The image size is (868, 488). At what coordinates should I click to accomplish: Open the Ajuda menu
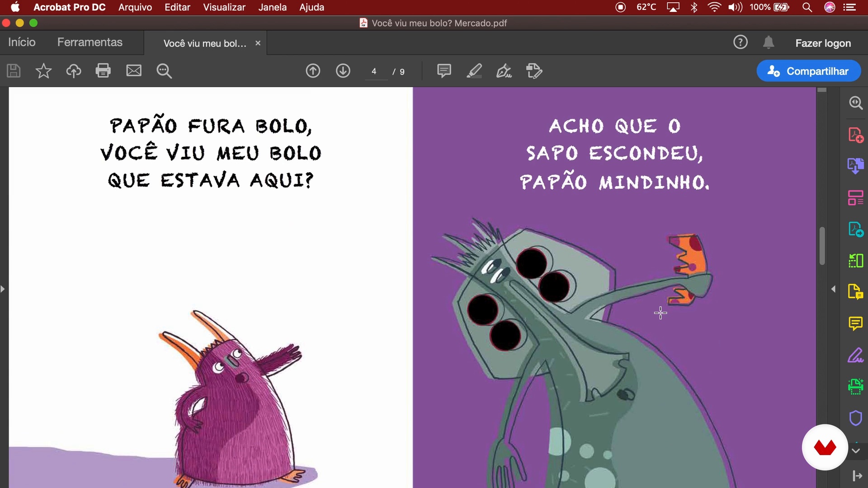[x=312, y=7]
